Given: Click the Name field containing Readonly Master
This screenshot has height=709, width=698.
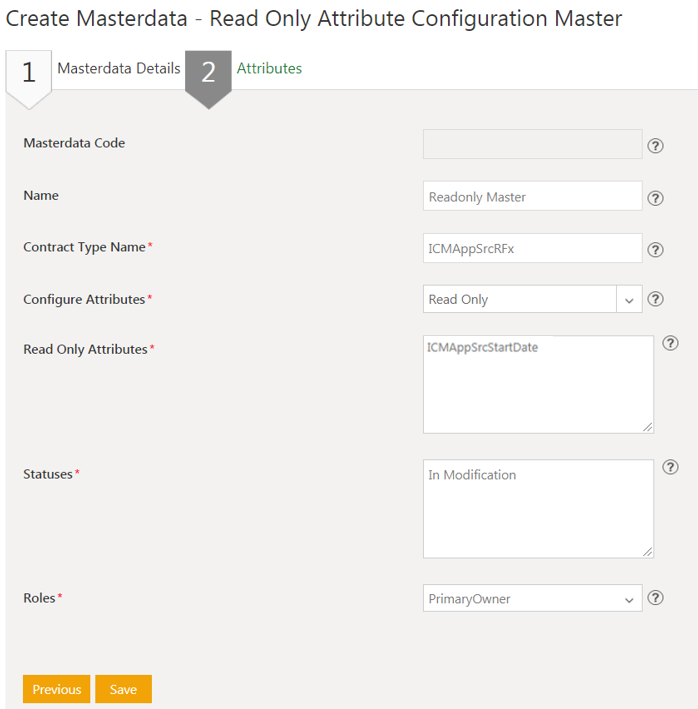Looking at the screenshot, I should tap(532, 197).
